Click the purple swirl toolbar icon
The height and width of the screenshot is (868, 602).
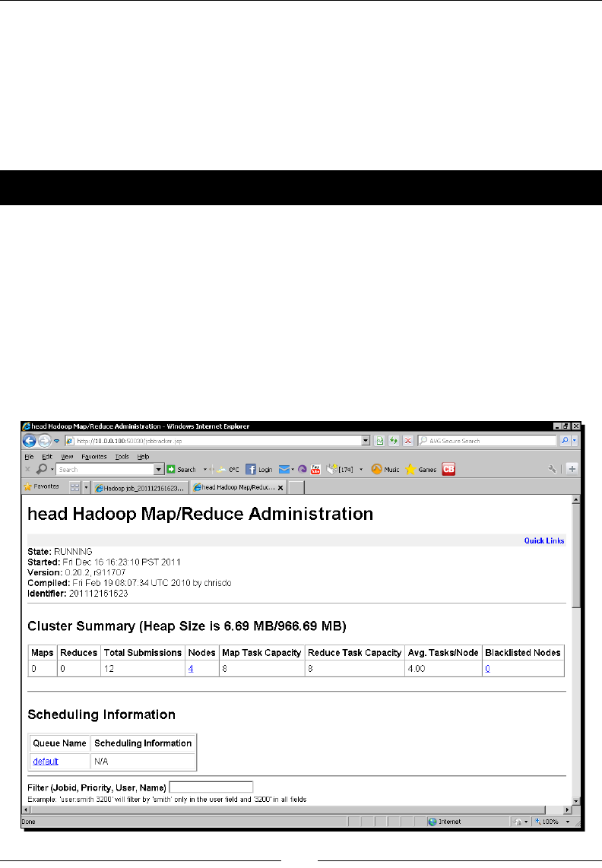(302, 470)
